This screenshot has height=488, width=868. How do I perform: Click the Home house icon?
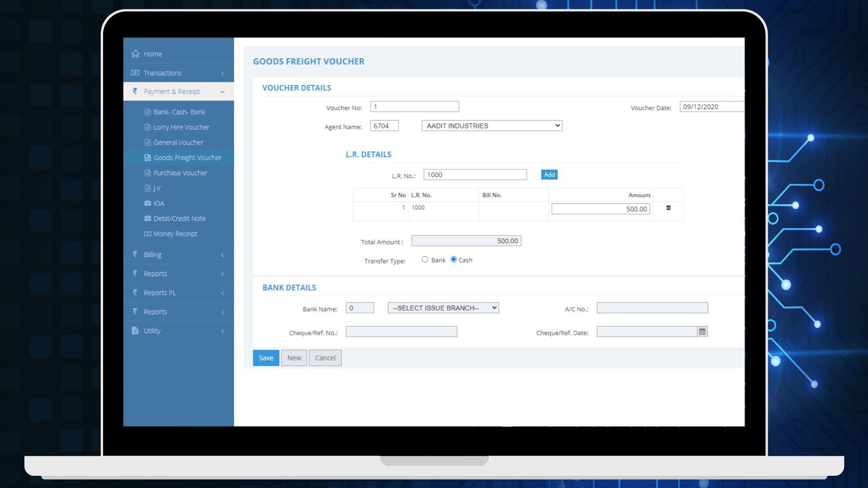tap(136, 54)
